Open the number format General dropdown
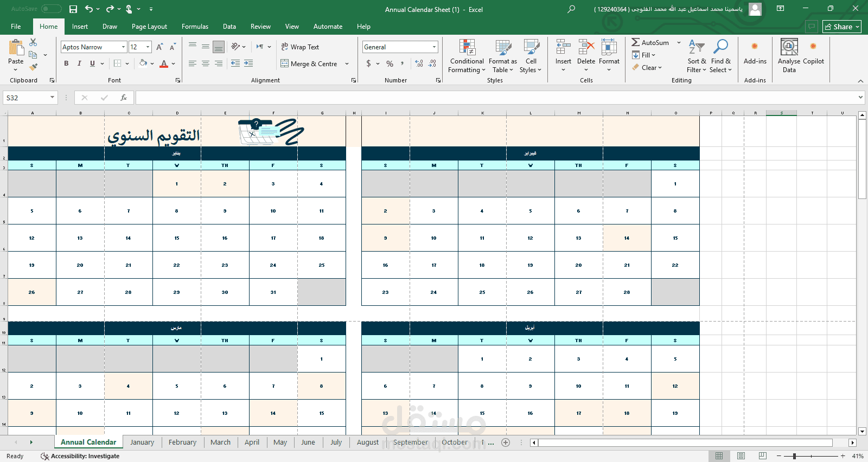Viewport: 868px width, 462px height. coord(434,47)
